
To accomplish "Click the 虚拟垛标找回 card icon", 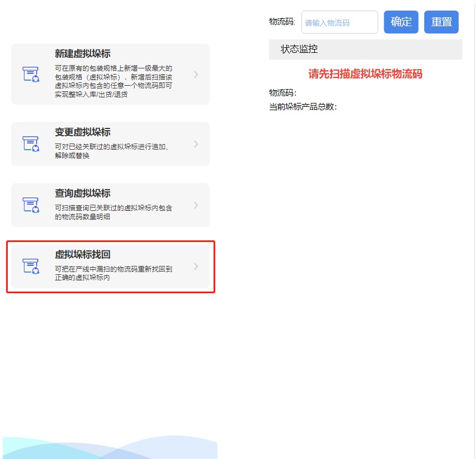I will click(x=31, y=266).
